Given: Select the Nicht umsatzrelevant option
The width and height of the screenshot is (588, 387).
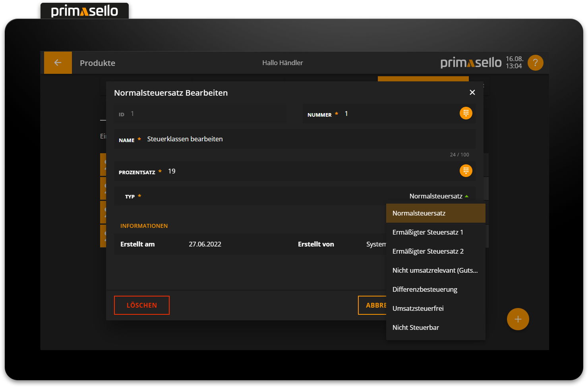Looking at the screenshot, I should [435, 270].
